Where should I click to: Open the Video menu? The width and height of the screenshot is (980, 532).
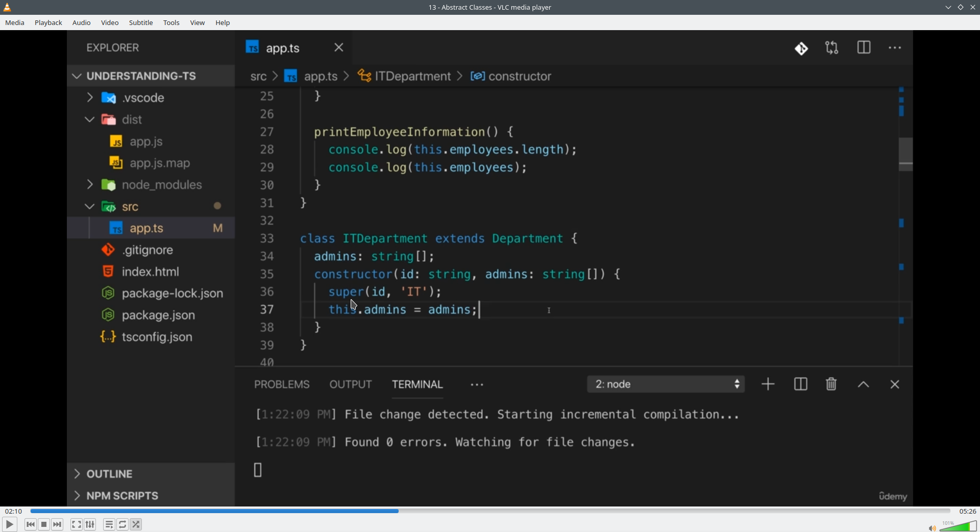coord(110,23)
